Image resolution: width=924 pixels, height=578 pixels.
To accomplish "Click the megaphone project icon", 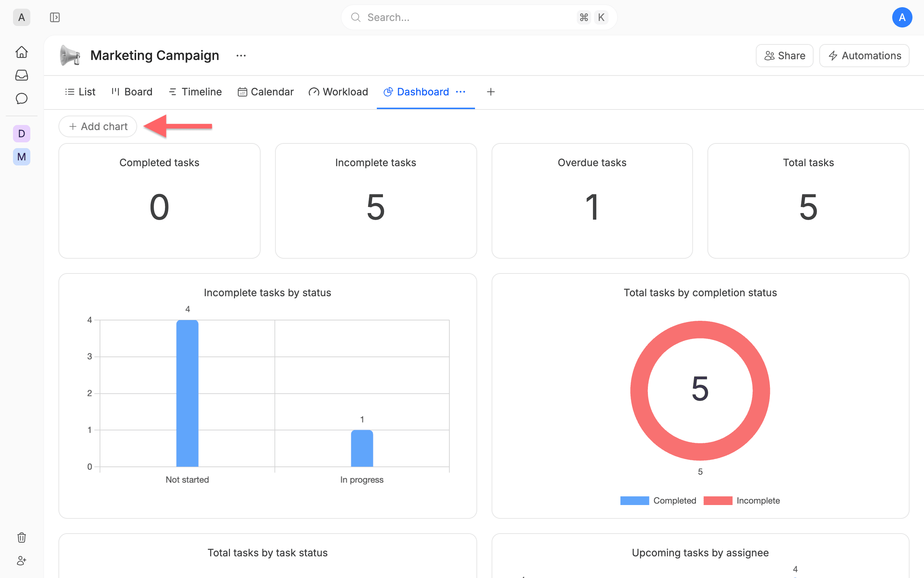I will [x=70, y=55].
